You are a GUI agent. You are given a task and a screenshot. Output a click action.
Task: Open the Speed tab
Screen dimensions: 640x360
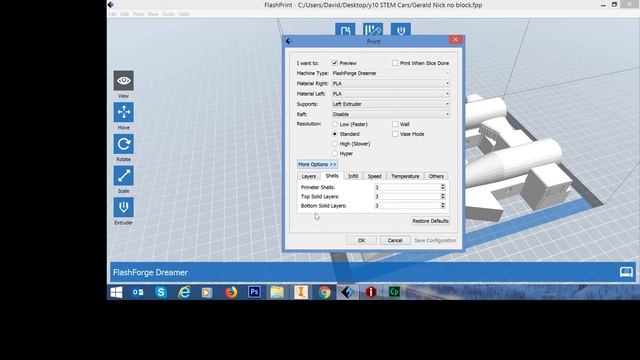point(374,176)
